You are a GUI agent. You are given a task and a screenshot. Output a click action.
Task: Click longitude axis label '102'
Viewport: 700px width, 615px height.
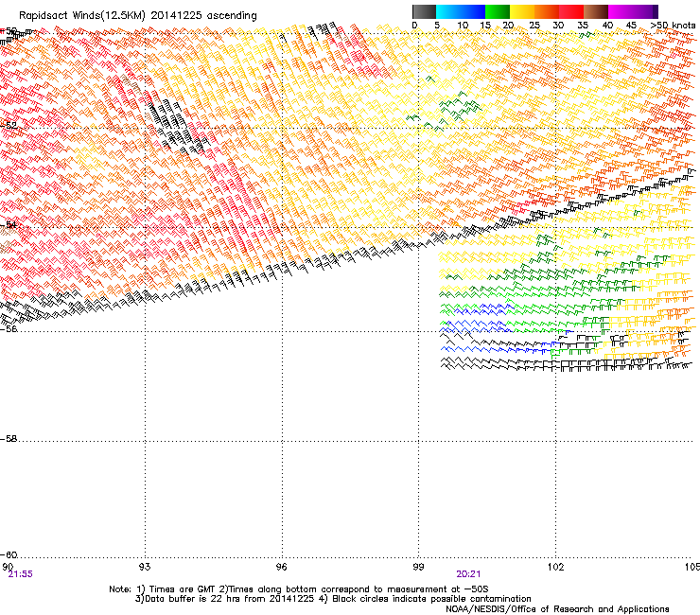(555, 567)
